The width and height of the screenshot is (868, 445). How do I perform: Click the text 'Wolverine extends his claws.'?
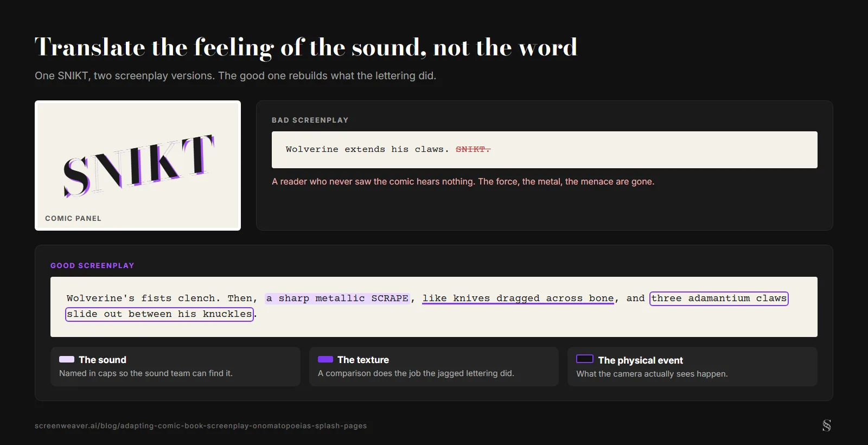(367, 149)
